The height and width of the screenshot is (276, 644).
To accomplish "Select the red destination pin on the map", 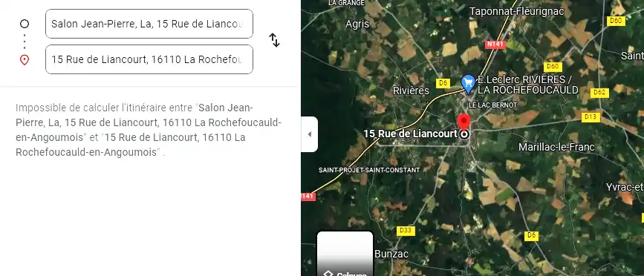I will 464,122.
